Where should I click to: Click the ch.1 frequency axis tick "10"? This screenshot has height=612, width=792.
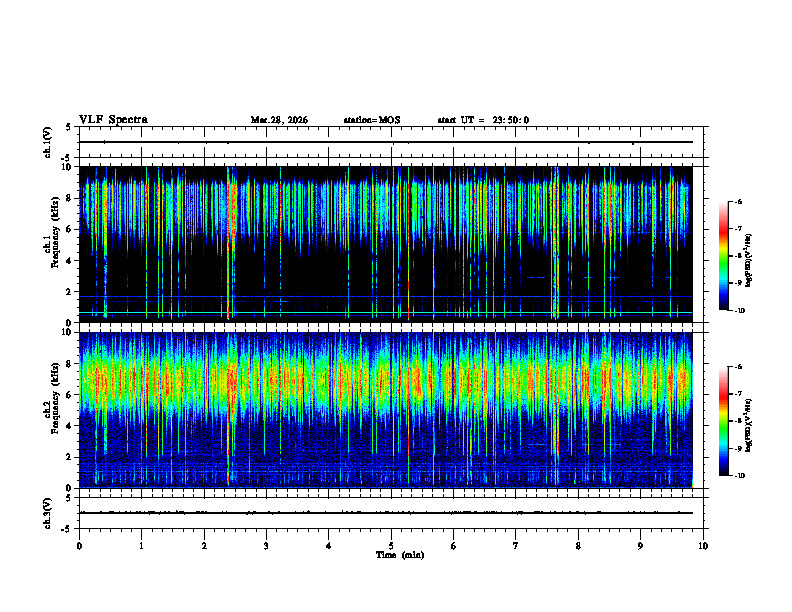tap(67, 167)
